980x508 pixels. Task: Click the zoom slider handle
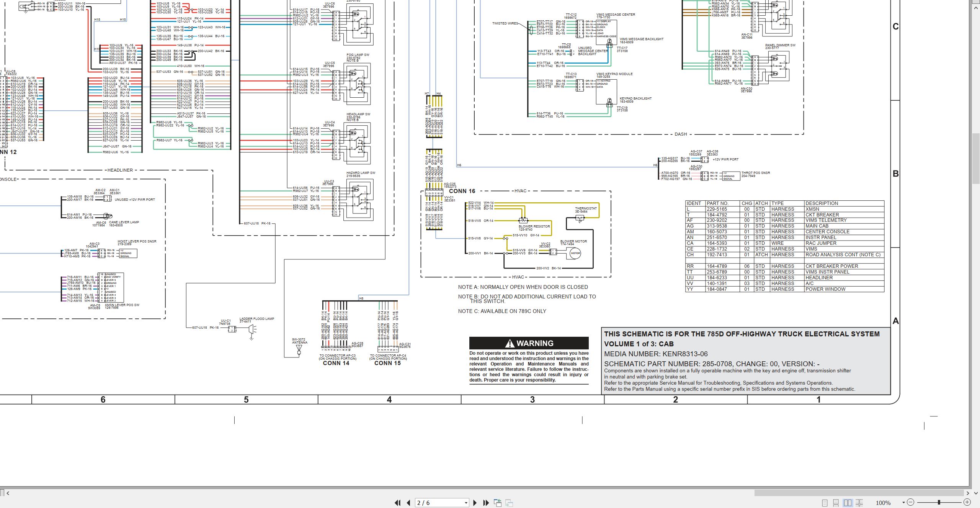tap(939, 502)
